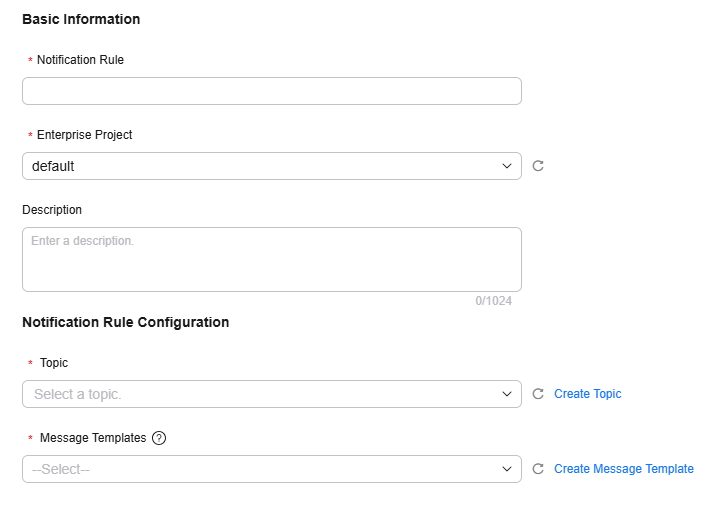Select the Basic Information section heading

81,19
